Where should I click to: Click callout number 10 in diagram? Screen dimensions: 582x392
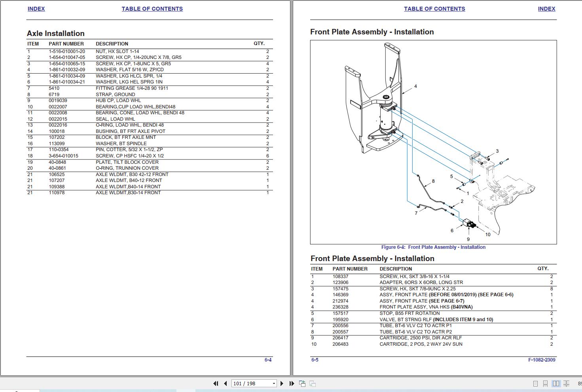(488, 235)
